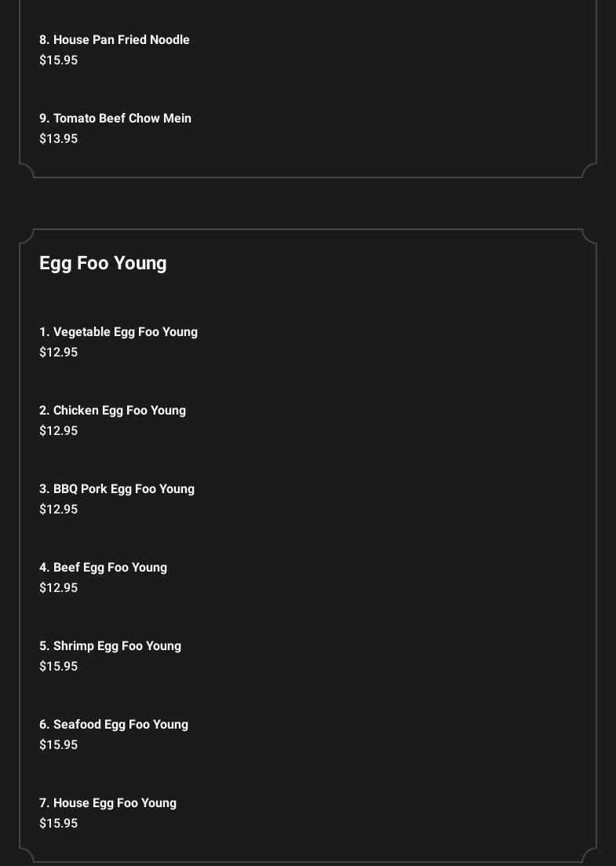Screen dimensions: 616x866
Task: Select Beef Egg Foo Young
Action: tap(103, 568)
